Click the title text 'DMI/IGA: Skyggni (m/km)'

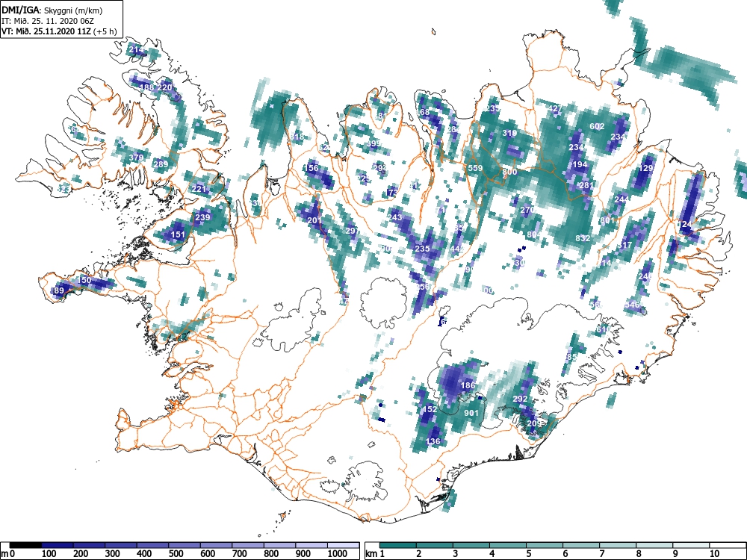(x=52, y=10)
